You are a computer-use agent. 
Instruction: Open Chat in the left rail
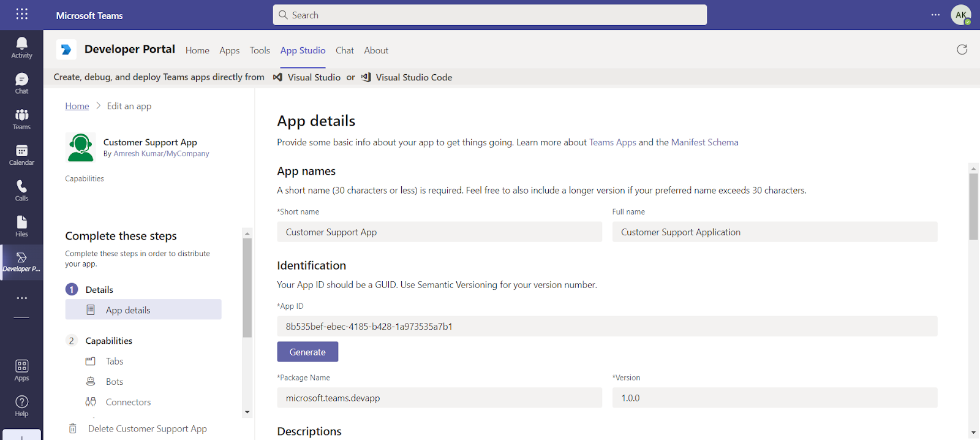pyautogui.click(x=21, y=83)
